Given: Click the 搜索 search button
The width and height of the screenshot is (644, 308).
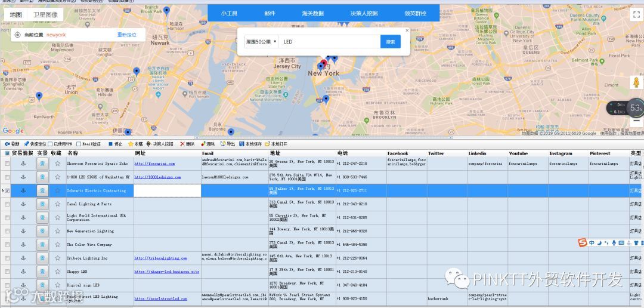Looking at the screenshot, I should (x=391, y=42).
